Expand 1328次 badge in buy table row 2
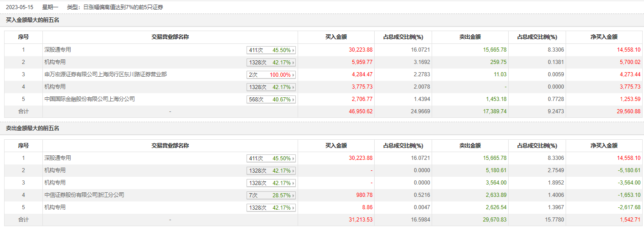 [271, 63]
